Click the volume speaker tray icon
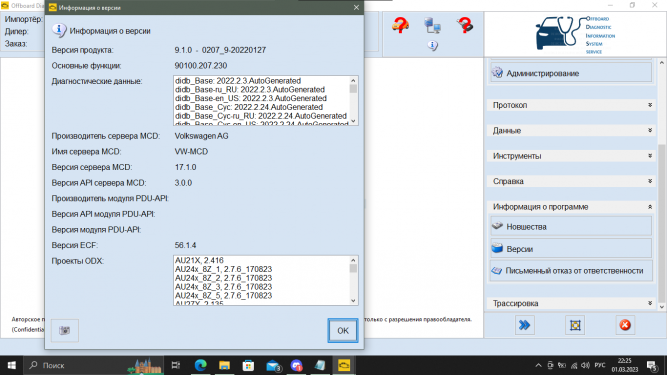The image size is (667, 375). click(x=586, y=365)
